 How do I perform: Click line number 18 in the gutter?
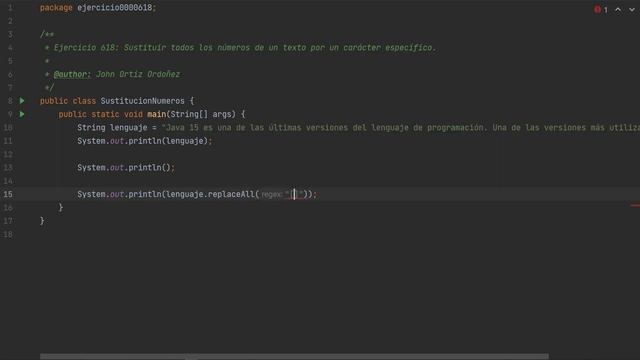pyautogui.click(x=8, y=234)
